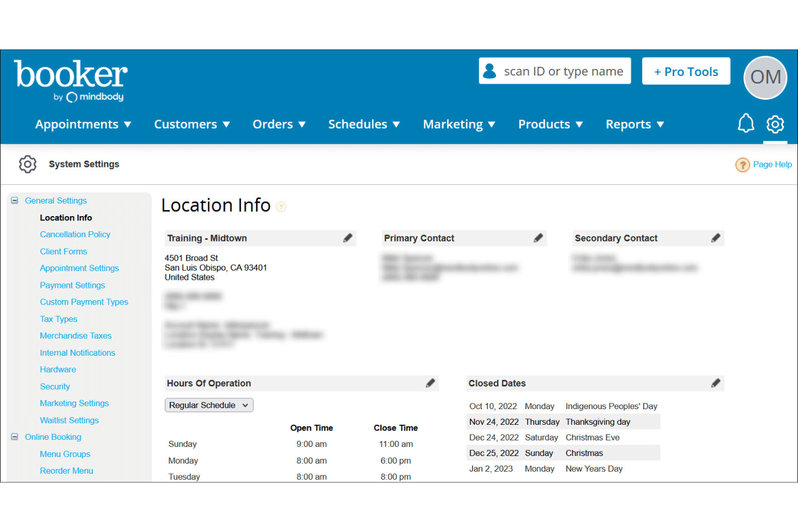Click the person icon in the search box
798x532 pixels.
490,71
